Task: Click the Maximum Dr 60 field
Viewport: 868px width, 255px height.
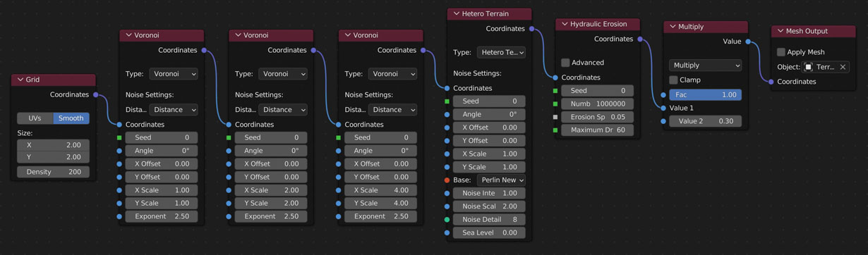Action: point(597,130)
